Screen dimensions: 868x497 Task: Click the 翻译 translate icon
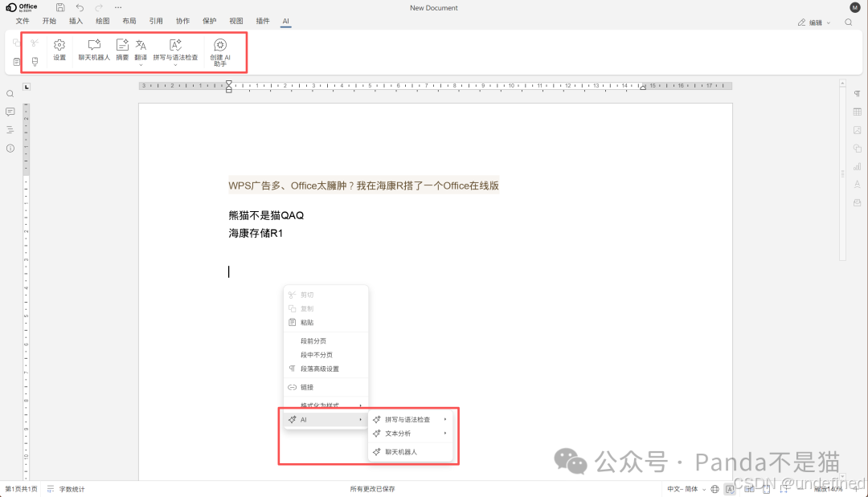pos(141,45)
